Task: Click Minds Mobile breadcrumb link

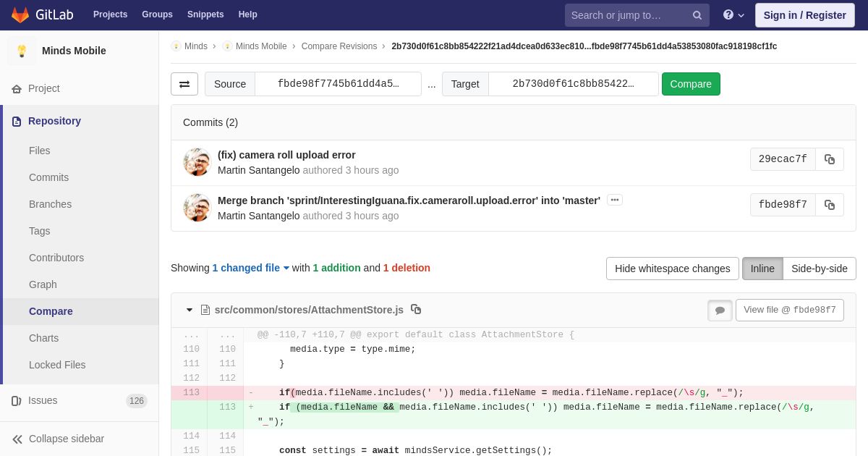Action: pos(261,46)
